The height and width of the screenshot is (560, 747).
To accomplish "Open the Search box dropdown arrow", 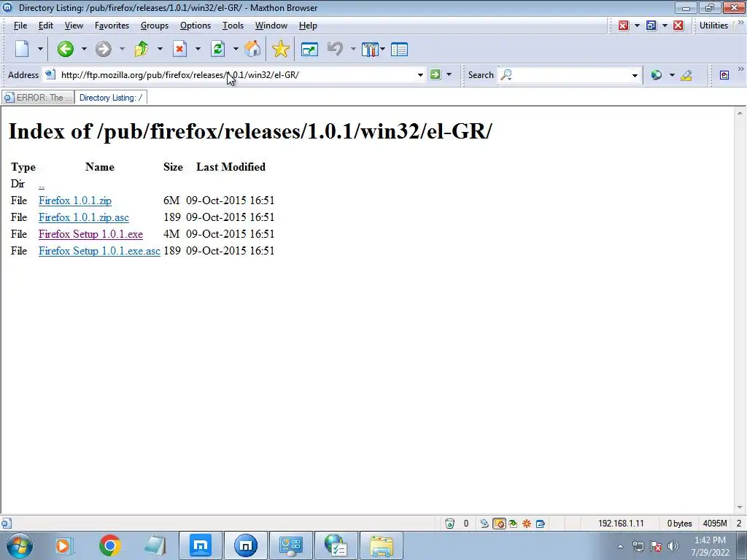I will [635, 75].
